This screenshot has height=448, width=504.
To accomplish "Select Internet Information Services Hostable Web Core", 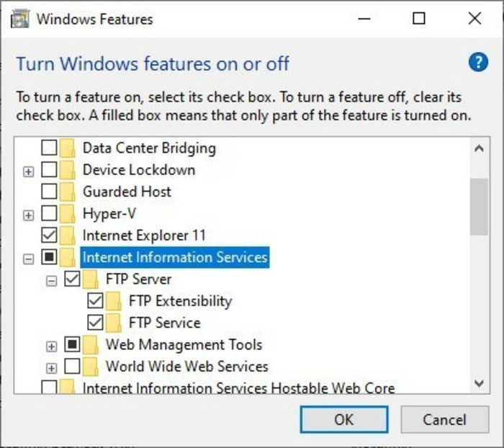I will coord(238,388).
